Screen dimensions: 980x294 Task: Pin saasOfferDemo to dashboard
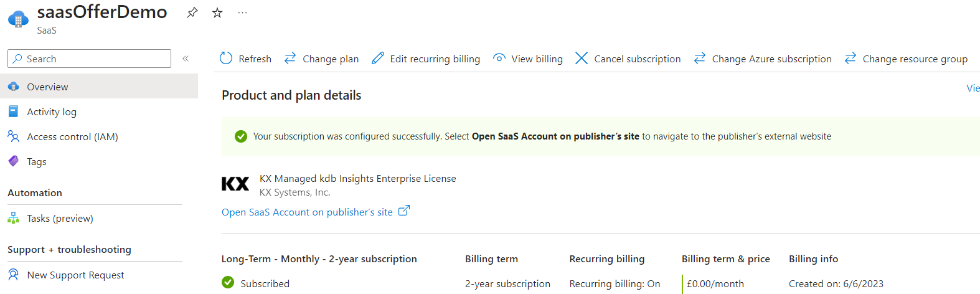click(192, 12)
